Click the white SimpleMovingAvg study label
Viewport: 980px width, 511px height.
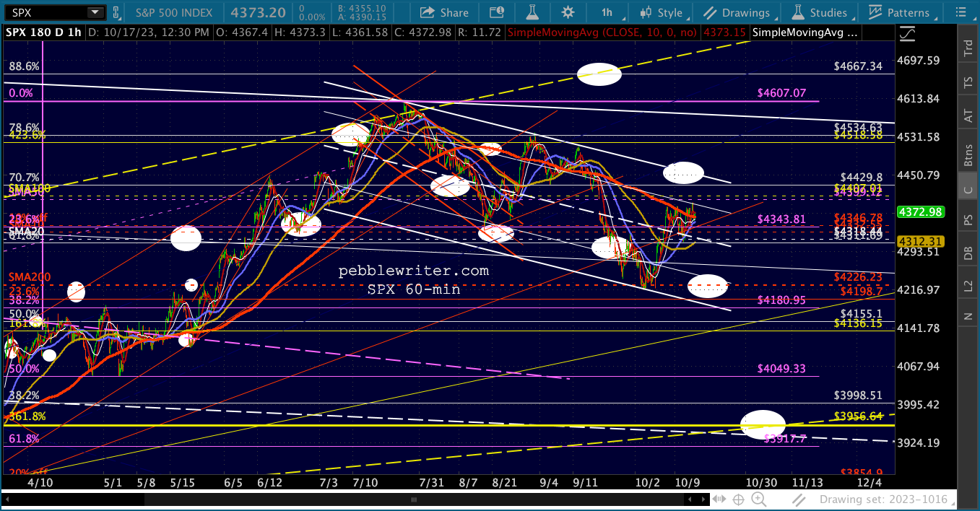(x=805, y=32)
